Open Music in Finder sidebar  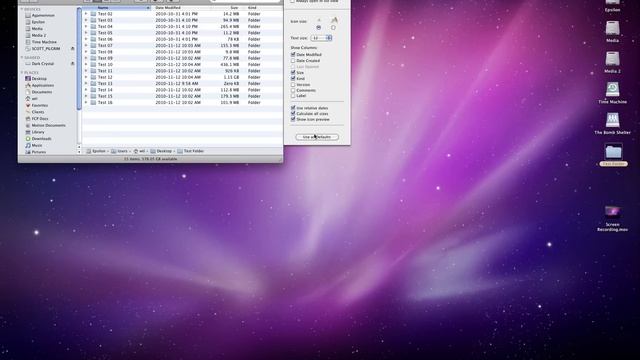(x=34, y=145)
